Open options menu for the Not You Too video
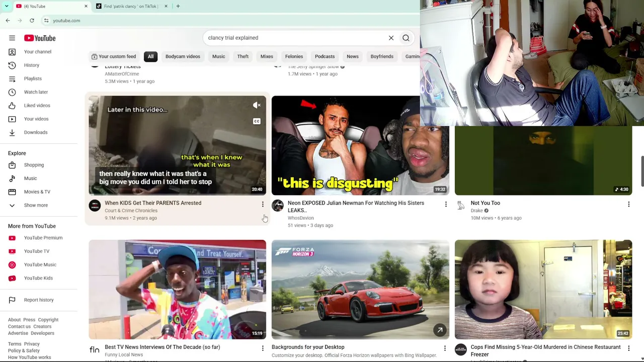644x362 pixels. [628, 204]
